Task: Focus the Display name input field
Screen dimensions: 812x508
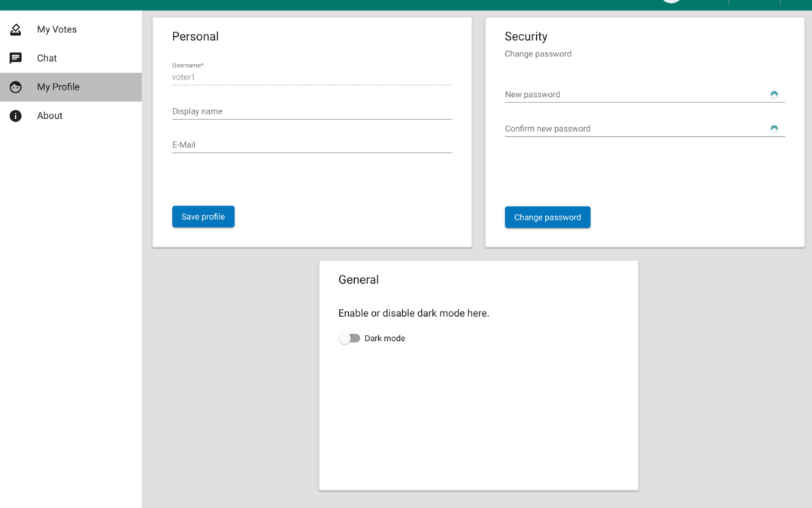Action: (311, 111)
